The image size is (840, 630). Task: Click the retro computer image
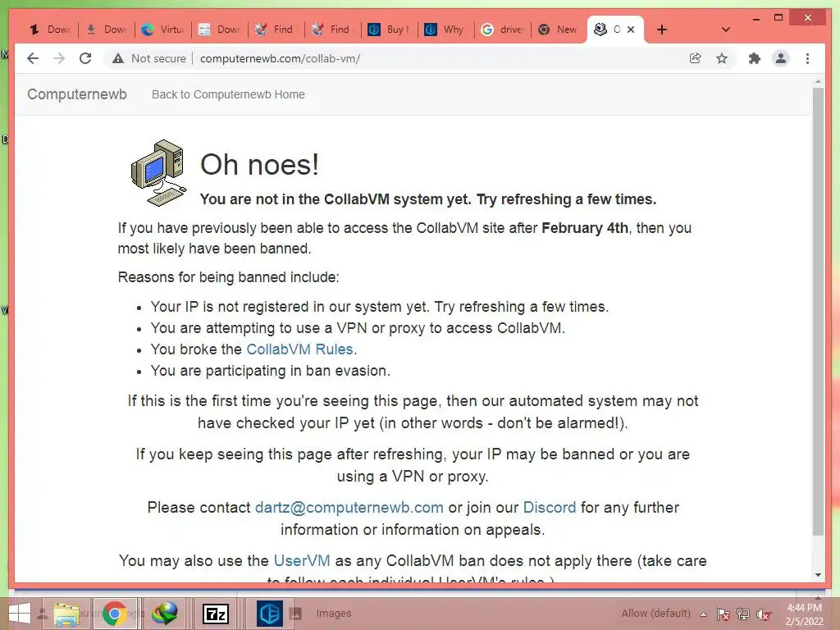159,173
